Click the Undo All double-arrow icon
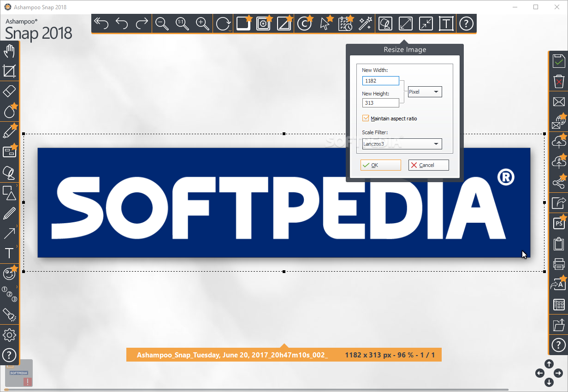This screenshot has height=392, width=568. pos(101,23)
